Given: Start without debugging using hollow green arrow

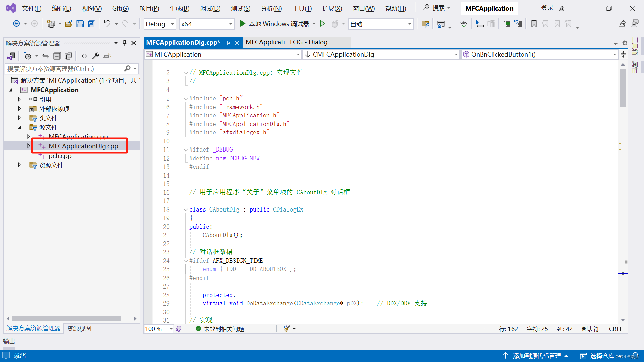Looking at the screenshot, I should [322, 24].
